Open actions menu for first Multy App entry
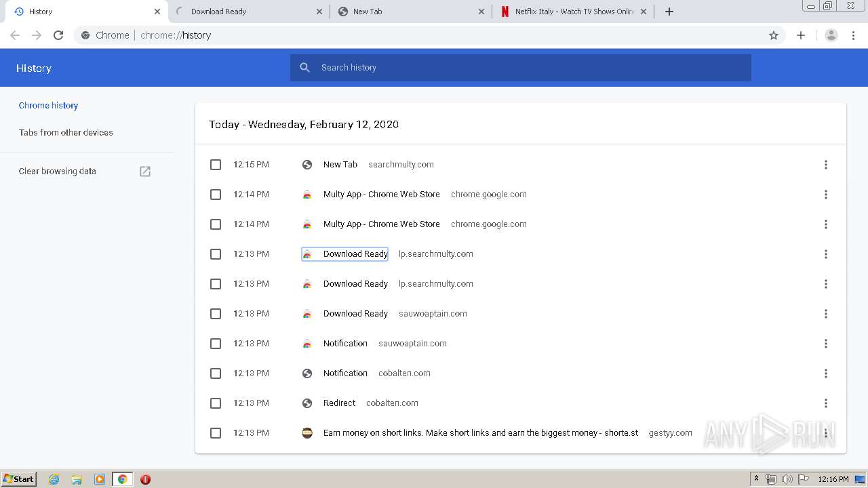 (x=826, y=195)
